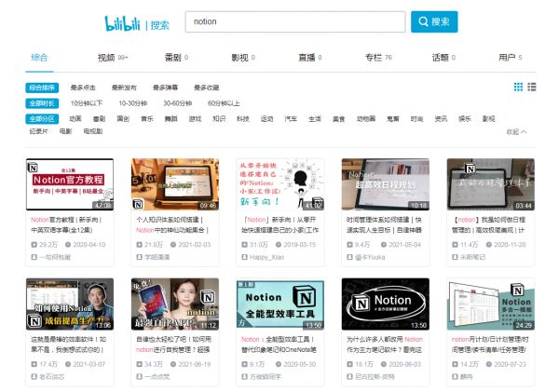Click the search field containing notion
This screenshot has height=392, width=559.
(x=295, y=21)
